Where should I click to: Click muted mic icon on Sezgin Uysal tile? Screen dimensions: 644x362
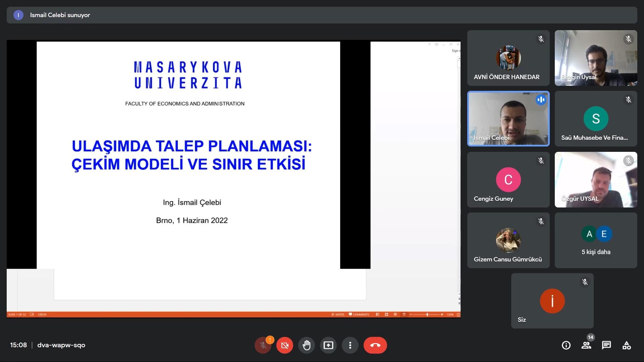pos(629,39)
